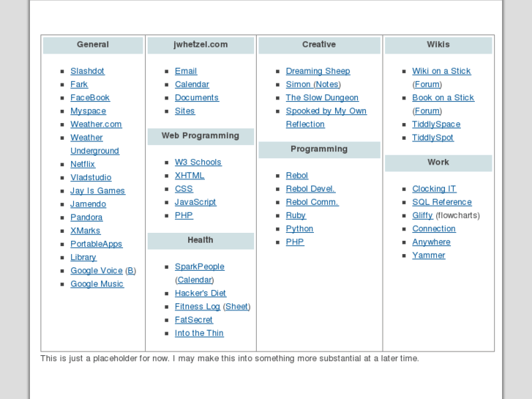The image size is (532, 399).
Task: Visit FatSecret
Action: [x=194, y=320]
